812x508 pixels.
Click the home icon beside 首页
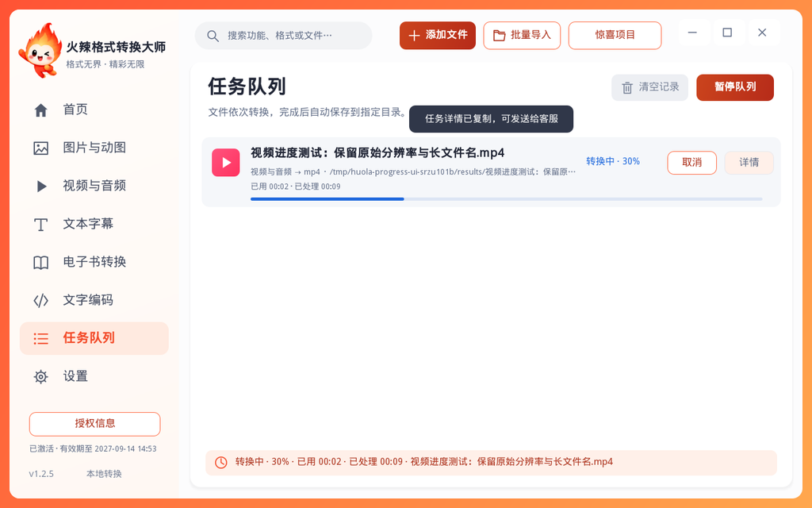41,110
